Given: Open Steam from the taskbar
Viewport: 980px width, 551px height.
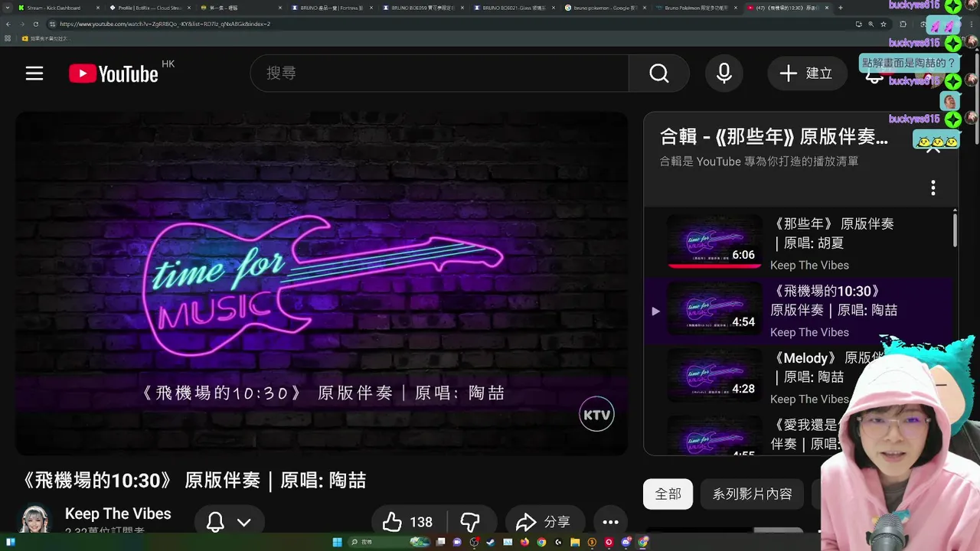Looking at the screenshot, I should point(491,543).
